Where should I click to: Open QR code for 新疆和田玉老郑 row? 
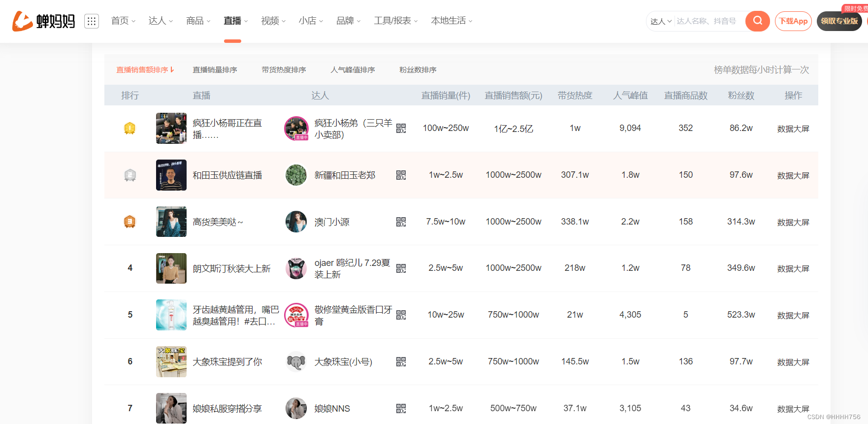click(401, 175)
